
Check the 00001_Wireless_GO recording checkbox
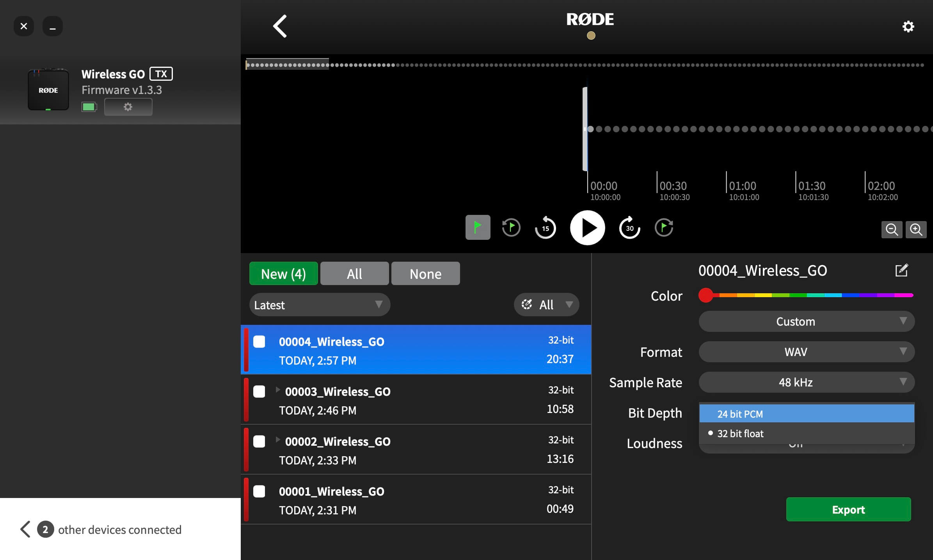coord(259,491)
